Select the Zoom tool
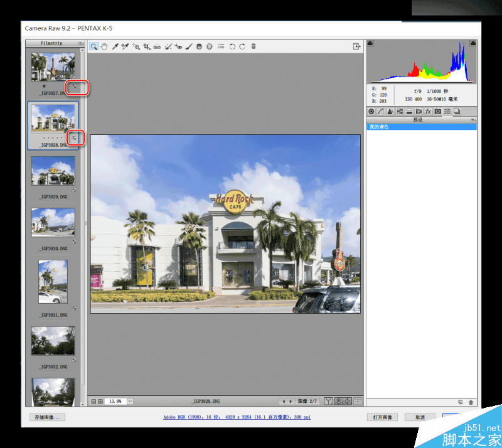This screenshot has width=502, height=448. 93,47
